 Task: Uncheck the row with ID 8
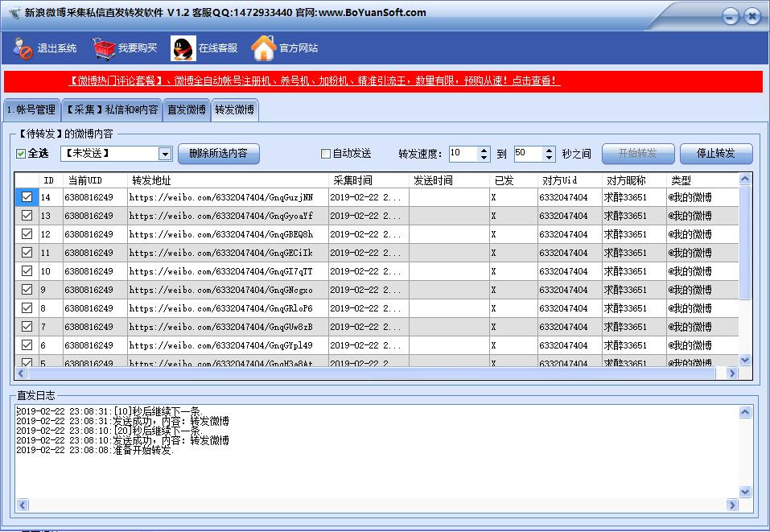point(27,308)
